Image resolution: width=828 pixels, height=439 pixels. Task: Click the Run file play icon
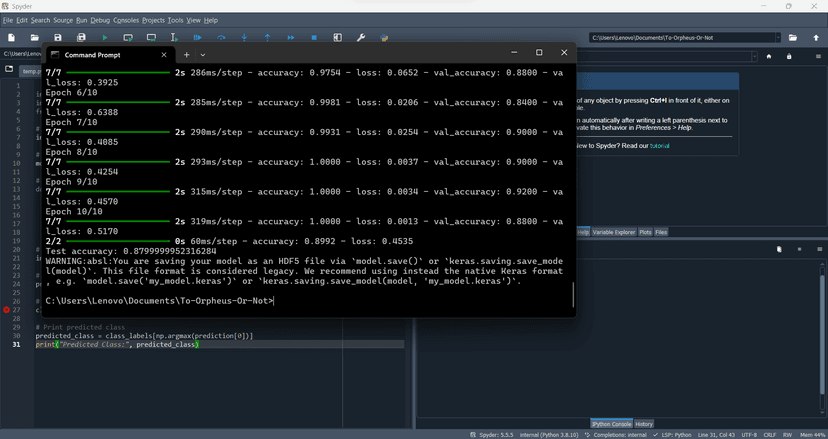click(x=104, y=38)
